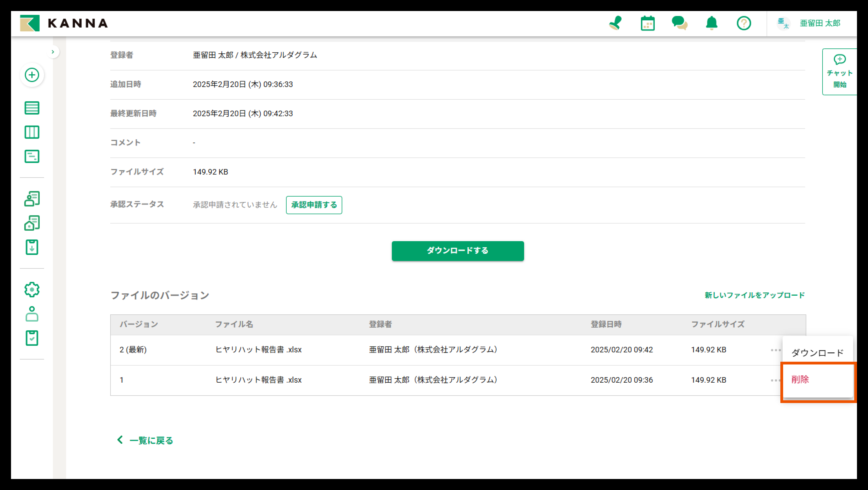Viewport: 868px width, 490px height.
Task: Click the plus create button in sidebar
Action: pos(32,75)
